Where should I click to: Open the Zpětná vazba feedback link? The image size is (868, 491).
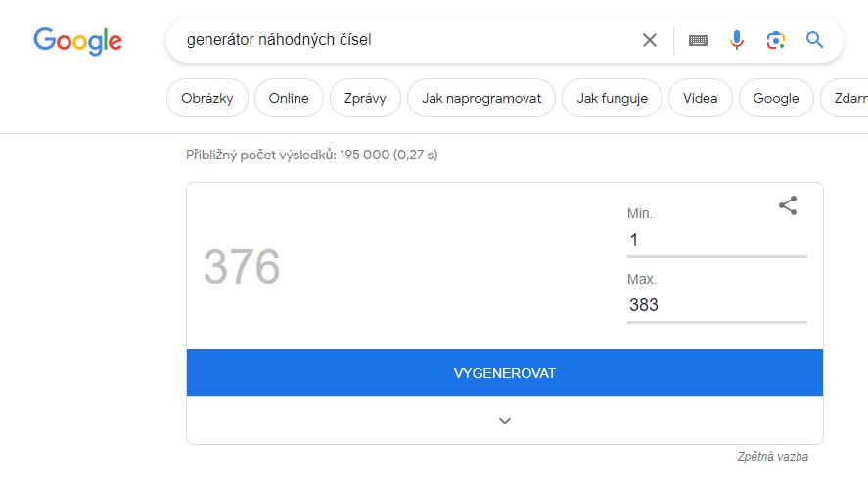pyautogui.click(x=772, y=457)
